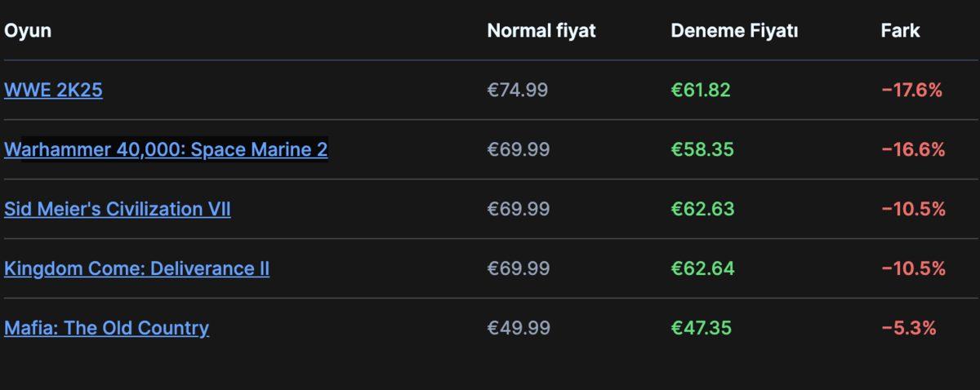Select the €74.99 normal price for WWE 2K25
Image resolution: width=980 pixels, height=390 pixels.
click(x=518, y=90)
